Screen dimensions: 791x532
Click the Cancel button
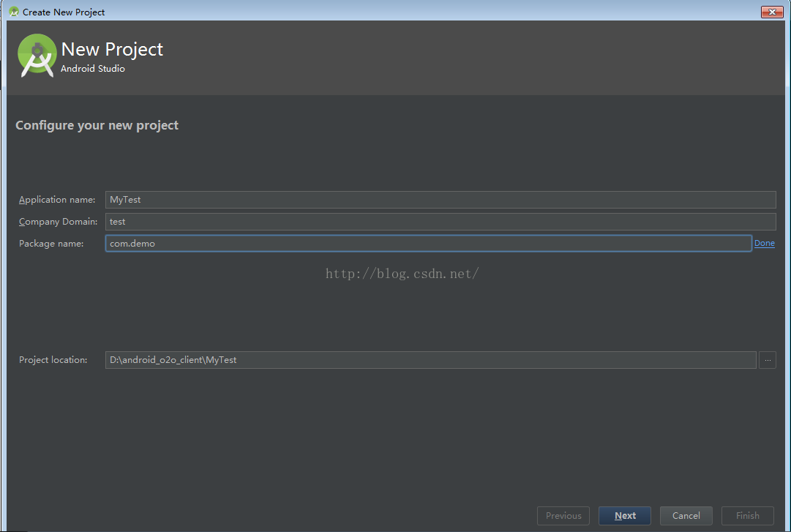tap(686, 515)
